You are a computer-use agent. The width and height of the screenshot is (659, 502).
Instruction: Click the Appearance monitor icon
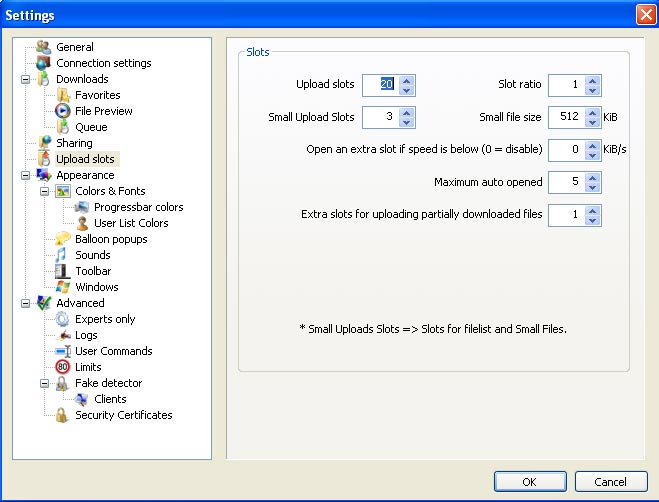(44, 175)
